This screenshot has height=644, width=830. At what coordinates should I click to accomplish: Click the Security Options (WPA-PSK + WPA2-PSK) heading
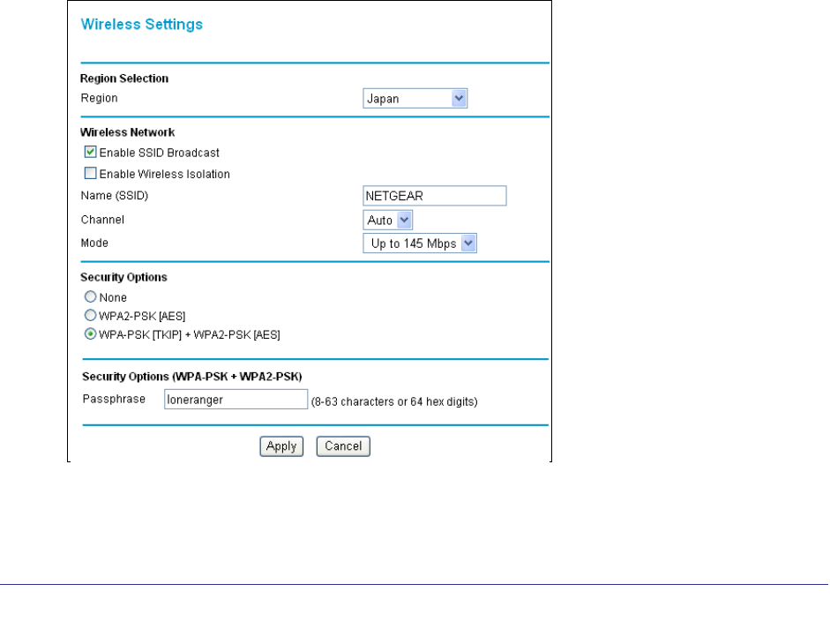pyautogui.click(x=192, y=377)
